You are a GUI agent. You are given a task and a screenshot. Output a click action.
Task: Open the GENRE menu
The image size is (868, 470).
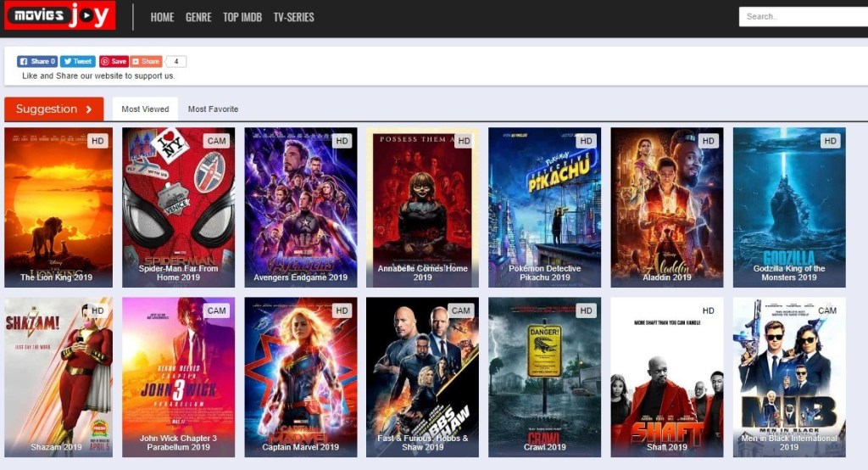pyautogui.click(x=198, y=17)
